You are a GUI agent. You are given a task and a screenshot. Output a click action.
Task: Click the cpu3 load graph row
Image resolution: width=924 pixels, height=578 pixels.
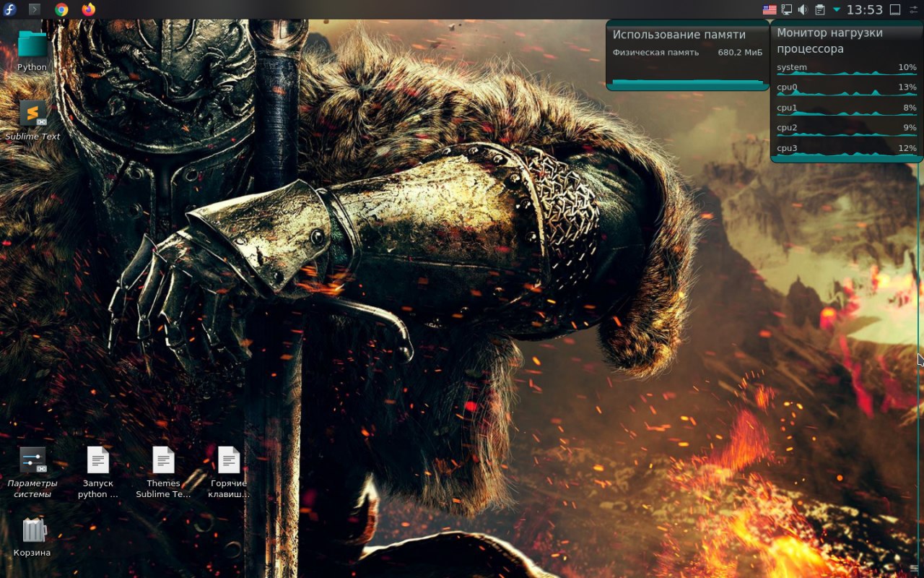click(x=847, y=150)
